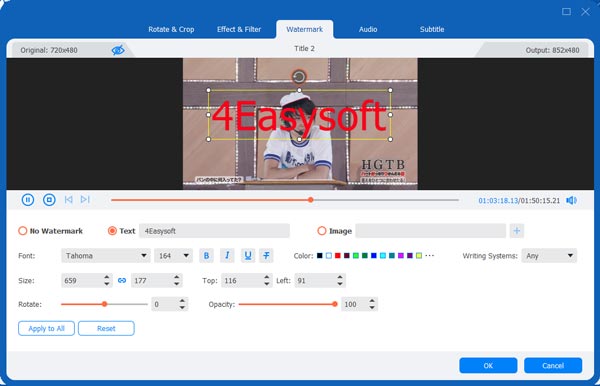Toggle italic for watermark text
Image resolution: width=600 pixels, height=386 pixels.
pyautogui.click(x=227, y=256)
